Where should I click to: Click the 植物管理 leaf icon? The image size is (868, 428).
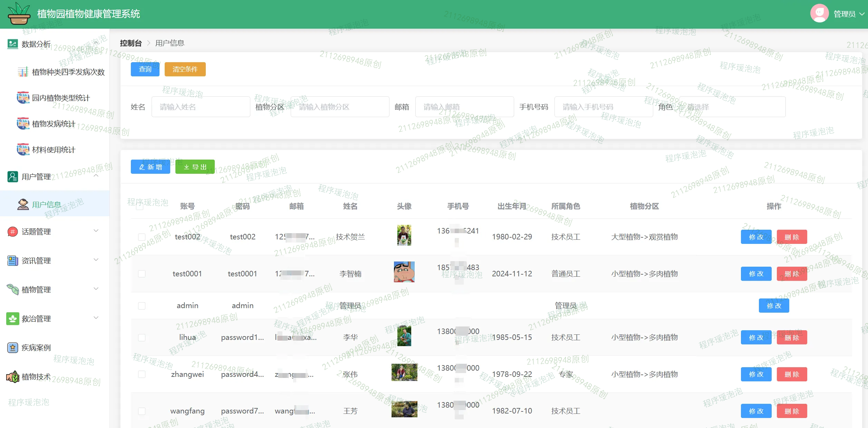(x=12, y=289)
